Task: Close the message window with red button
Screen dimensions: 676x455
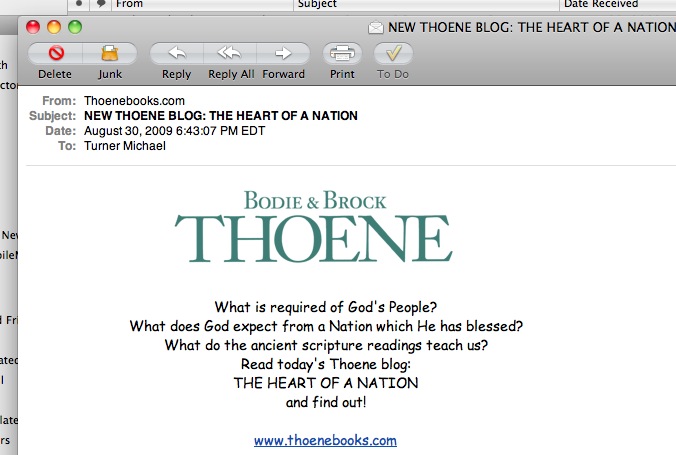Action: tap(33, 27)
